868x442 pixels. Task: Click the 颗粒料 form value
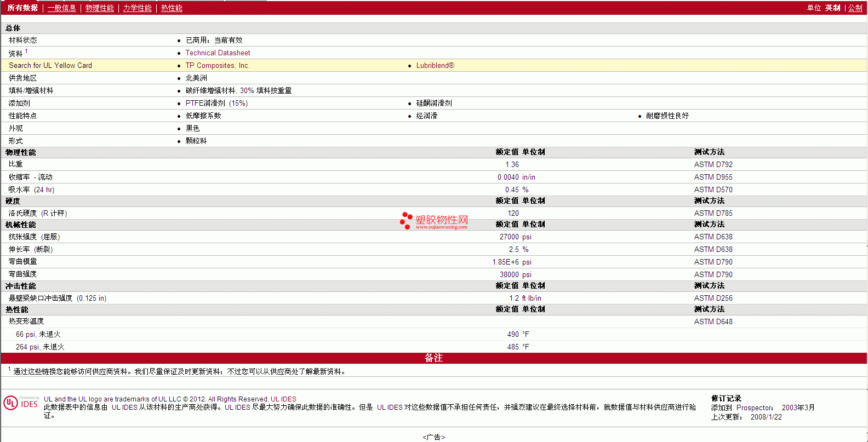click(196, 141)
